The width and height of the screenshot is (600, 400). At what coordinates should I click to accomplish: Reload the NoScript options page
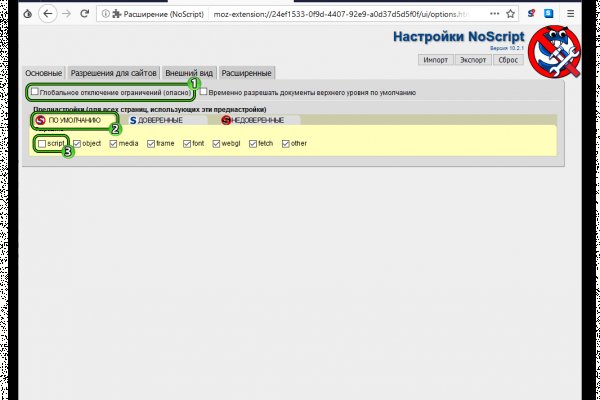87,15
